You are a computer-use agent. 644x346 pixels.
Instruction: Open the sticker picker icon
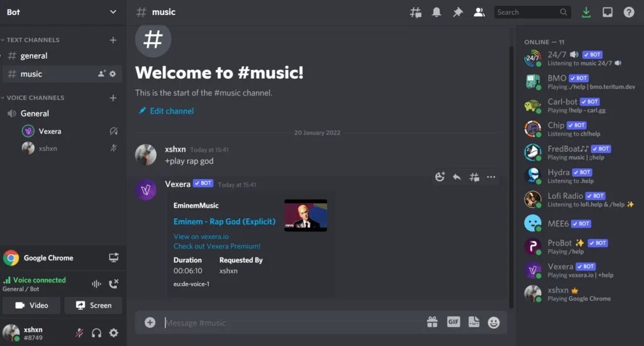474,322
